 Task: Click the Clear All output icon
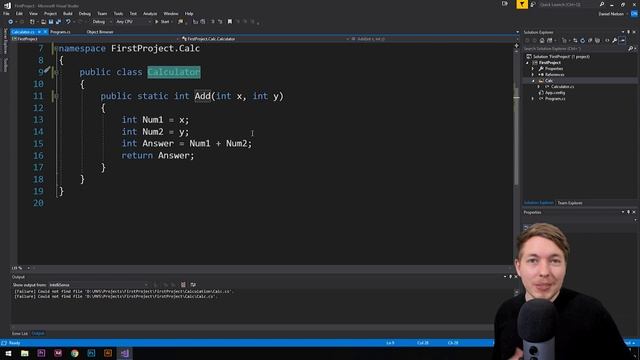(183, 284)
